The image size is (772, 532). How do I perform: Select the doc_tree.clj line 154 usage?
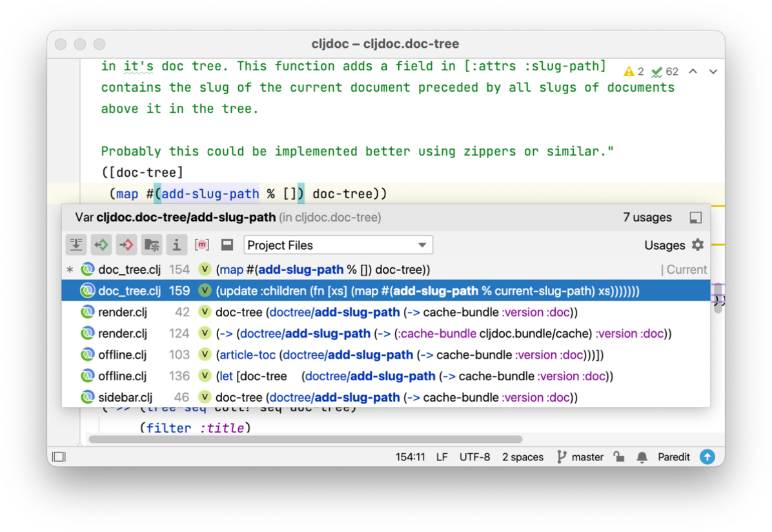point(386,269)
